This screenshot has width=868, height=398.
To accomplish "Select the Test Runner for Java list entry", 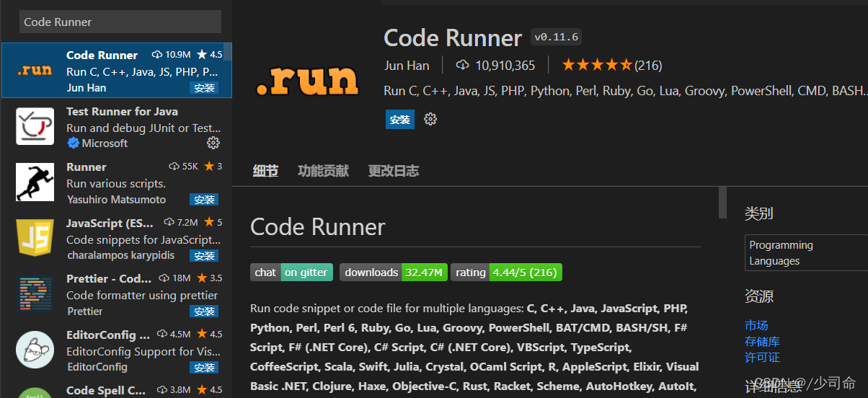I will pyautogui.click(x=116, y=126).
